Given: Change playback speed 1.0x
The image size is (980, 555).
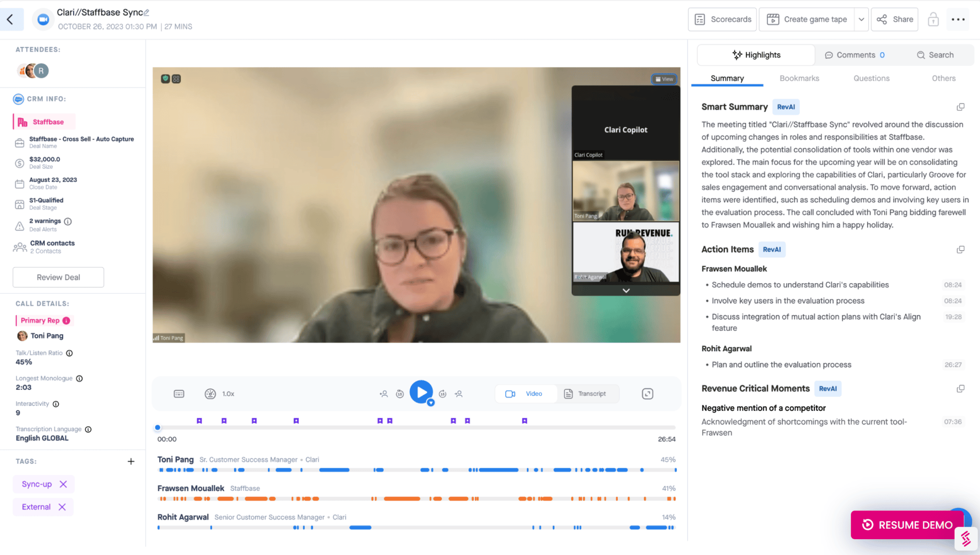Looking at the screenshot, I should click(x=220, y=394).
